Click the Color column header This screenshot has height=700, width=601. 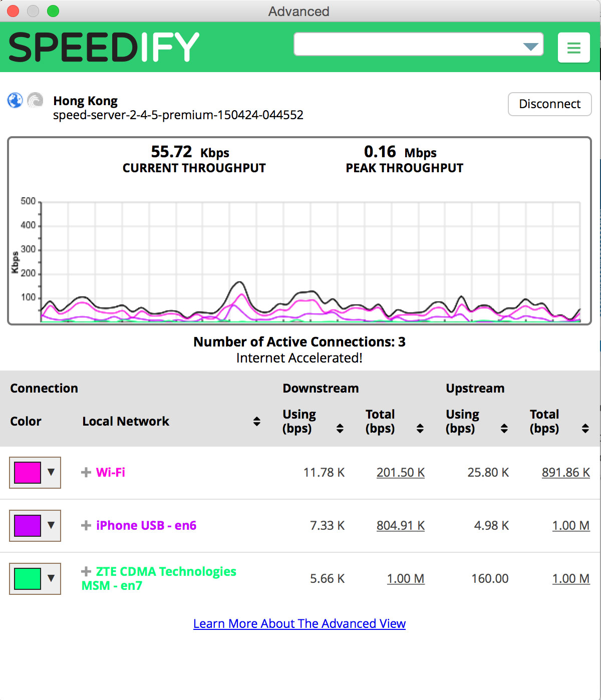(26, 421)
